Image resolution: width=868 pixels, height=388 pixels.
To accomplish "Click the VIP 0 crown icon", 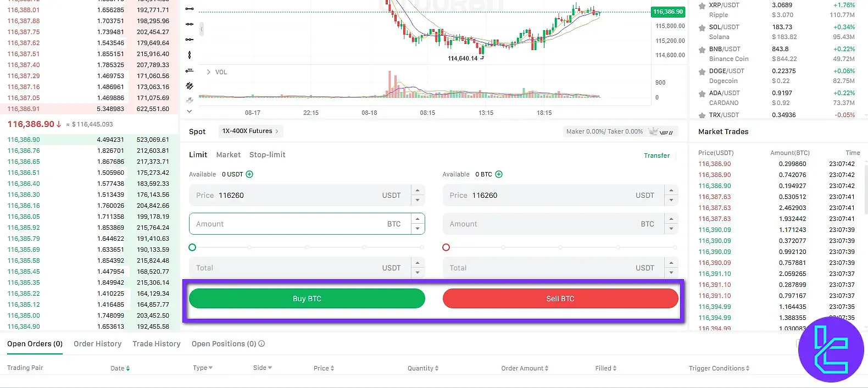I will coord(653,131).
